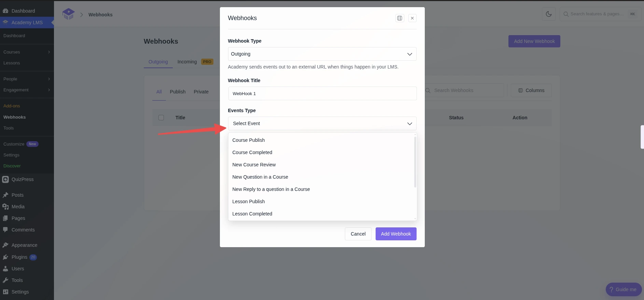Screen dimensions: 644x300
Task: Expand the People submenu arrow
Action: [49, 79]
